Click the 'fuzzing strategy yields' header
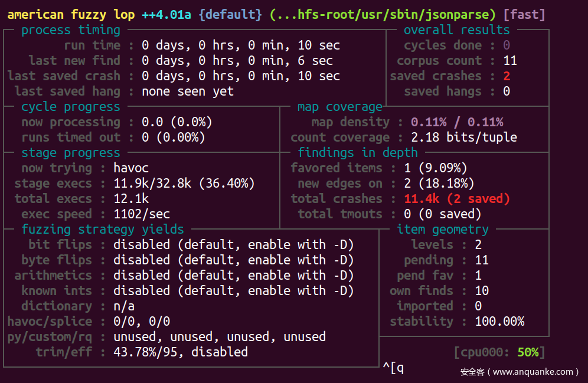 click(x=103, y=230)
